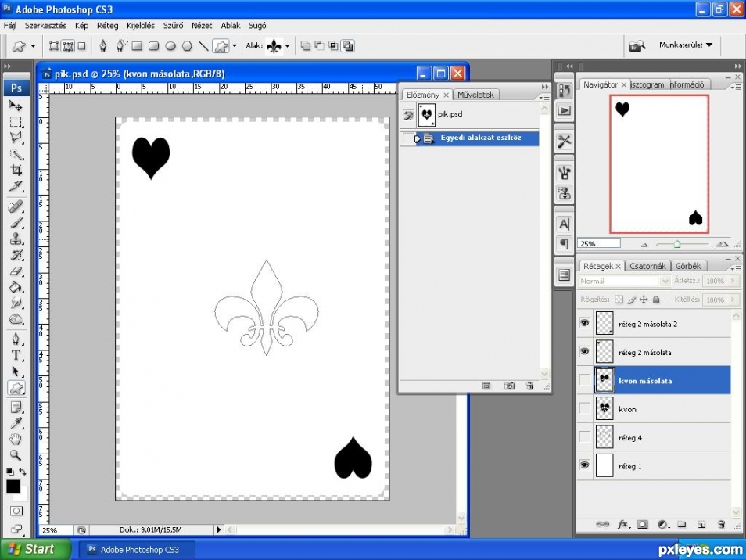Select the Custom Shape tool in toolbox
Image resolution: width=746 pixels, height=560 pixels.
[x=16, y=388]
